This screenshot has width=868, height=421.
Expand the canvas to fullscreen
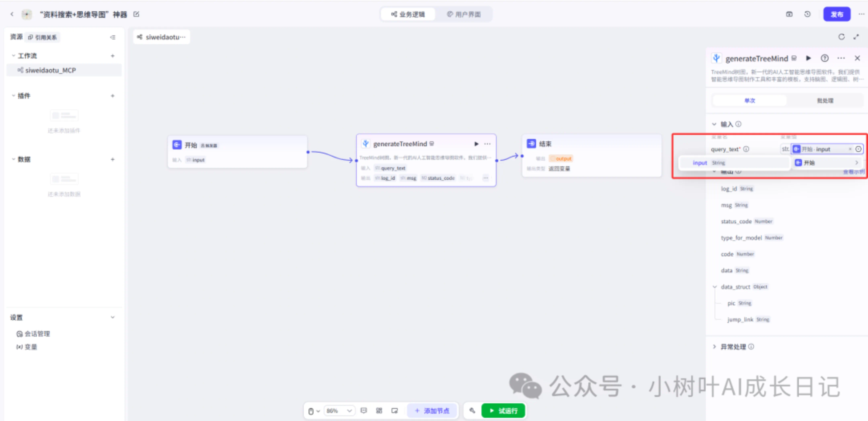tap(856, 37)
